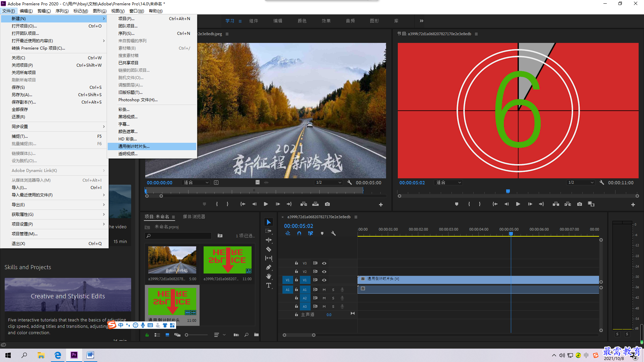
Task: Mute the A1 audio track
Action: pyautogui.click(x=324, y=290)
